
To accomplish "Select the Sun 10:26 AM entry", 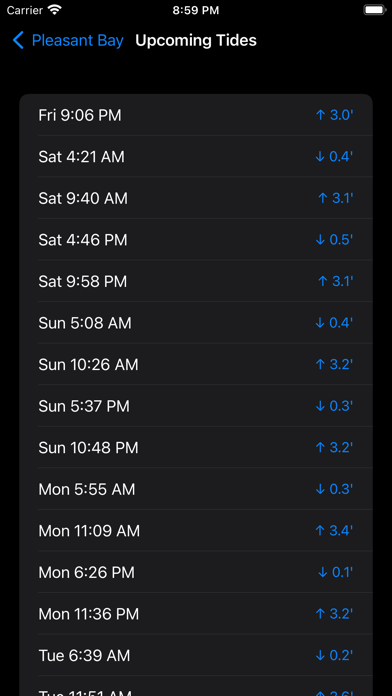I will 196,364.
